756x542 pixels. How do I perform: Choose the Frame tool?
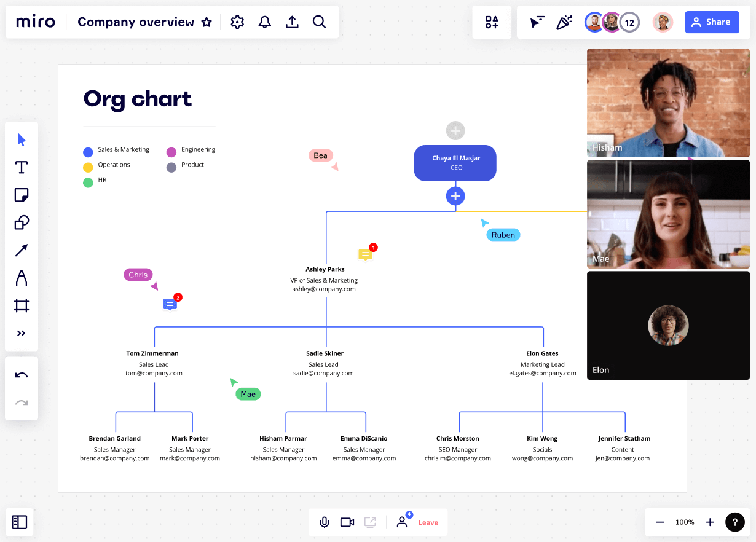(22, 305)
